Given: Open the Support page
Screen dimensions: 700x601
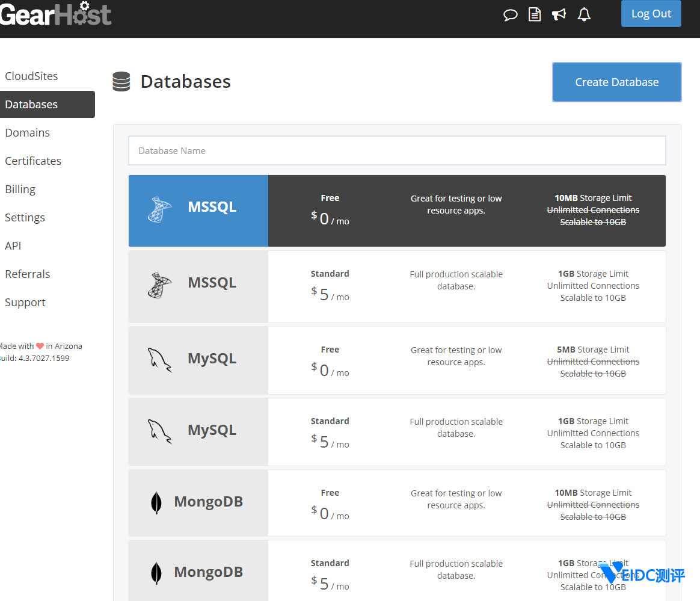Looking at the screenshot, I should (25, 302).
